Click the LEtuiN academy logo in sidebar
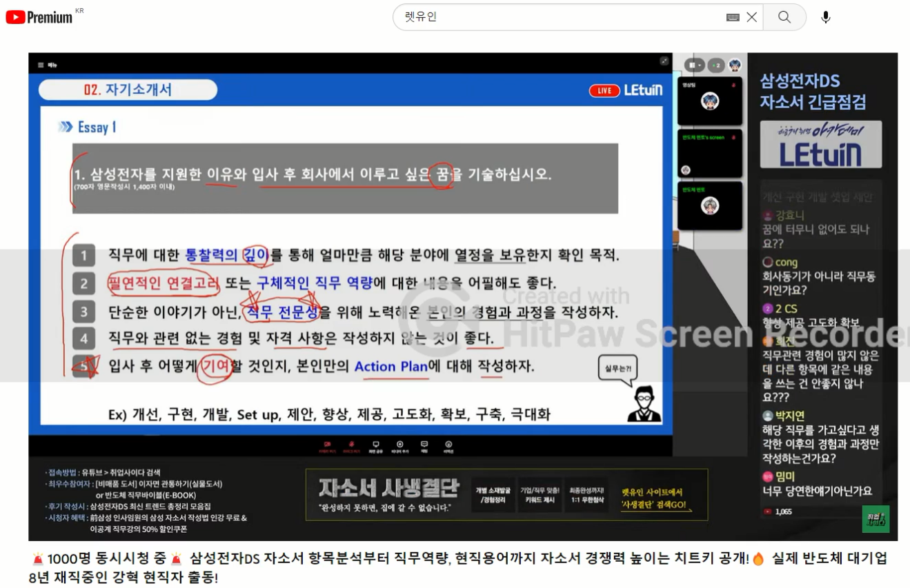This screenshot has height=588, width=910. coord(821,145)
